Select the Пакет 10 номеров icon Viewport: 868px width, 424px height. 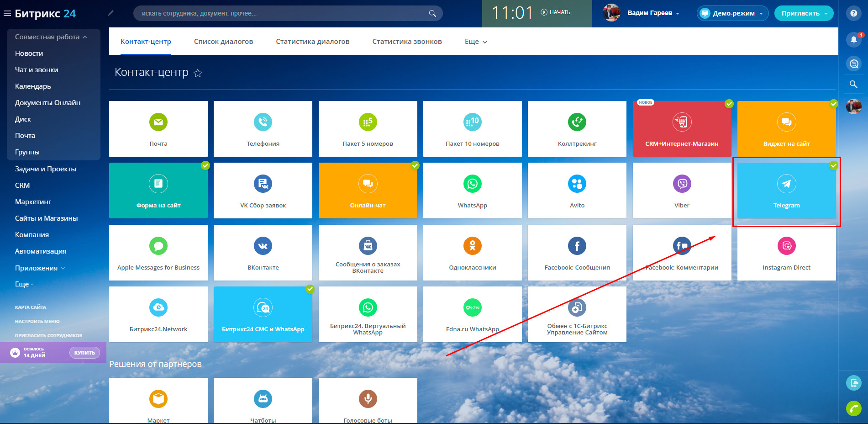coord(473,122)
